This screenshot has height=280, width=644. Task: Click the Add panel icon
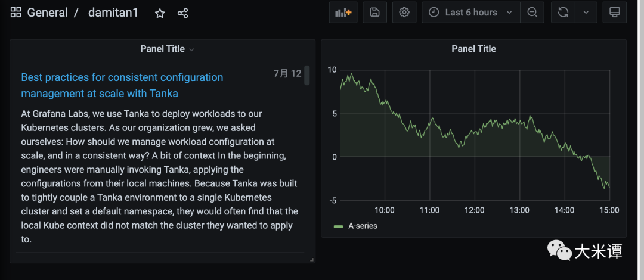point(343,13)
